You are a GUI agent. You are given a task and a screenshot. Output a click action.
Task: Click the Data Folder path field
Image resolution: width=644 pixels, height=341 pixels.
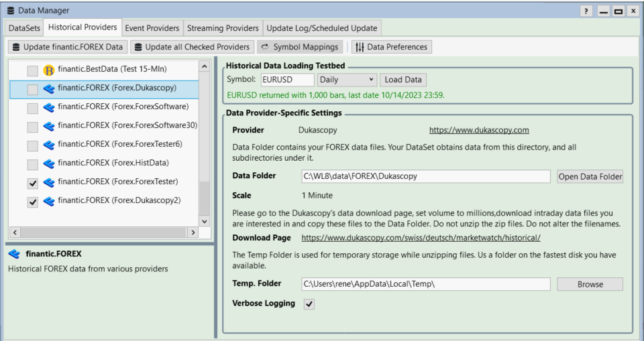pyautogui.click(x=426, y=176)
